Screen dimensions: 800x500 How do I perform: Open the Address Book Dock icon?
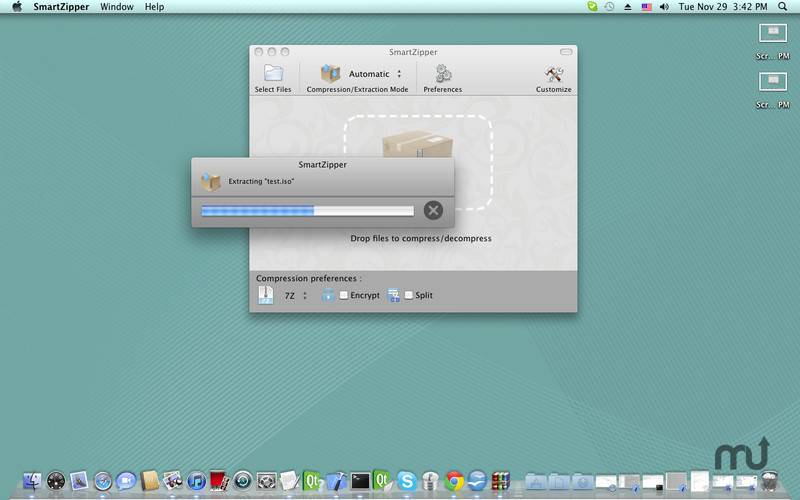[149, 481]
